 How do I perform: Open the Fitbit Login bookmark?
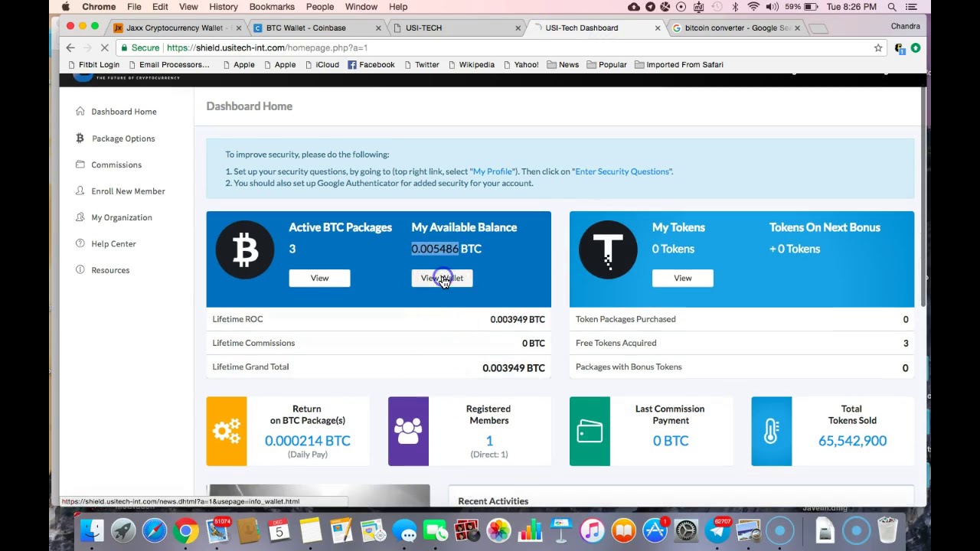(93, 65)
